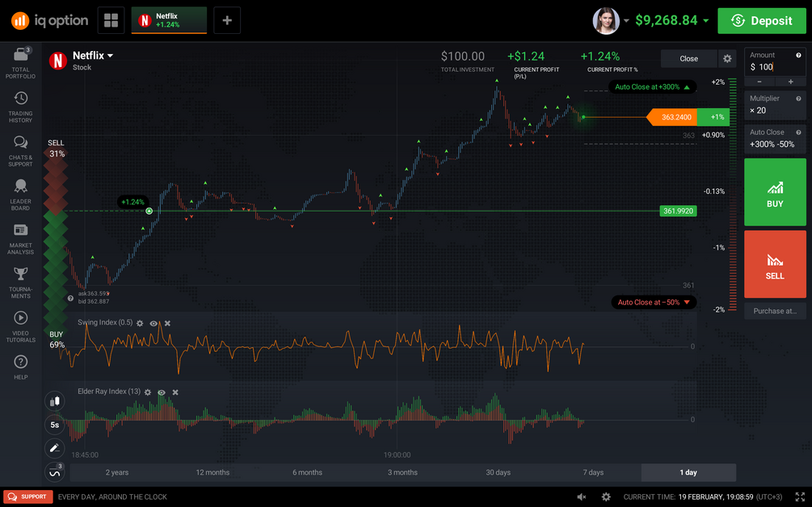Open the Purchase at... option

tap(775, 311)
